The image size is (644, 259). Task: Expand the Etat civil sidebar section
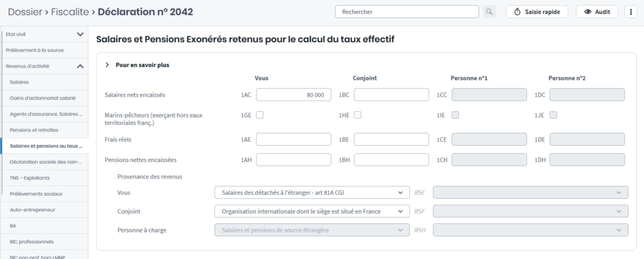click(80, 34)
